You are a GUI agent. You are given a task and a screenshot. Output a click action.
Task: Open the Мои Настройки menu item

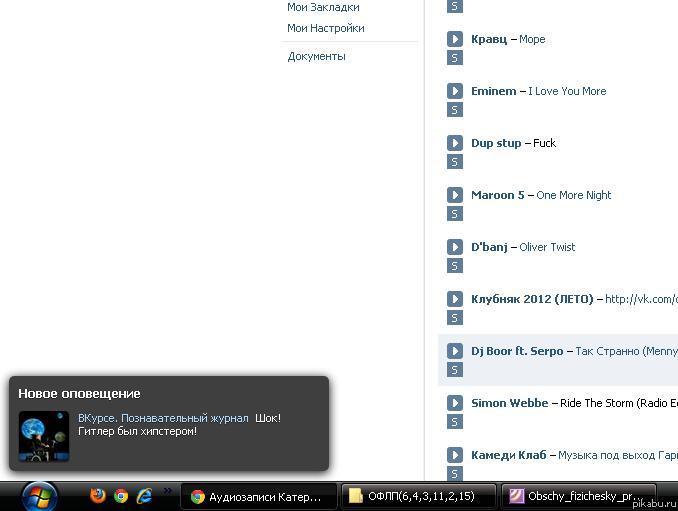326,28
